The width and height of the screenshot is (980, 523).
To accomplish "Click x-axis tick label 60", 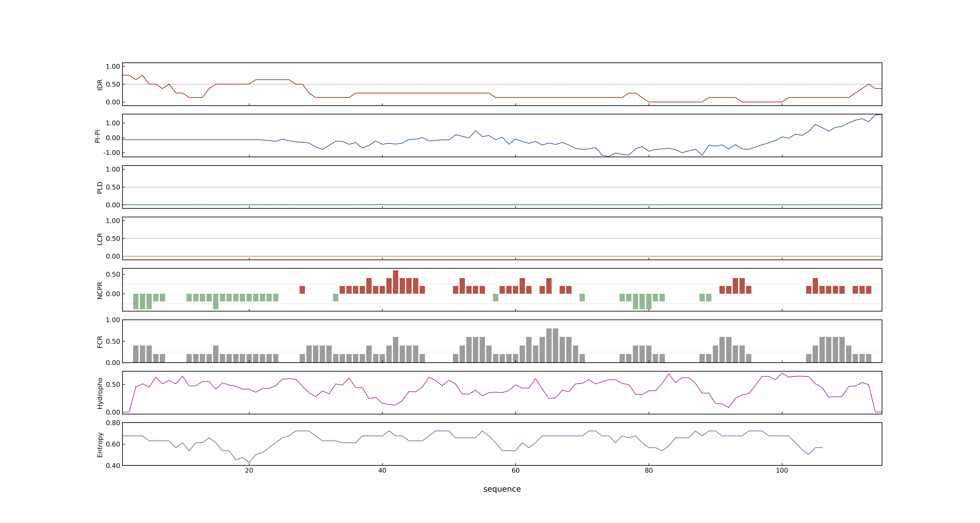I will [x=516, y=470].
